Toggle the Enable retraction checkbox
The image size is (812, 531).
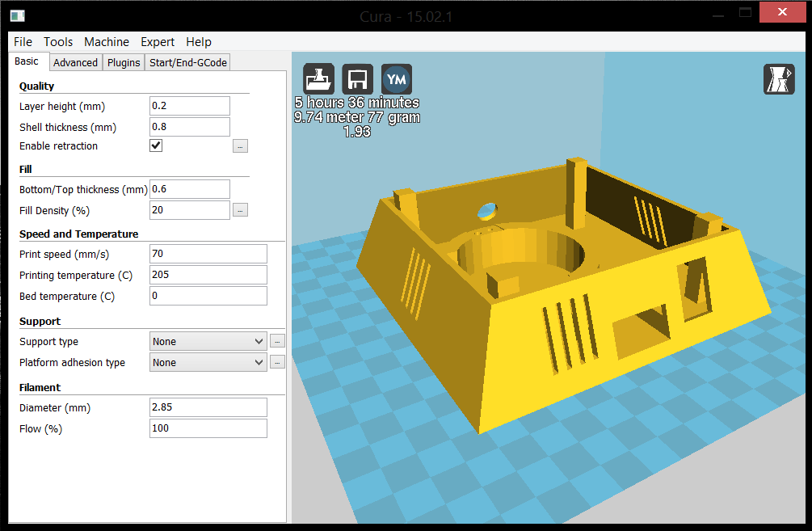(x=156, y=145)
